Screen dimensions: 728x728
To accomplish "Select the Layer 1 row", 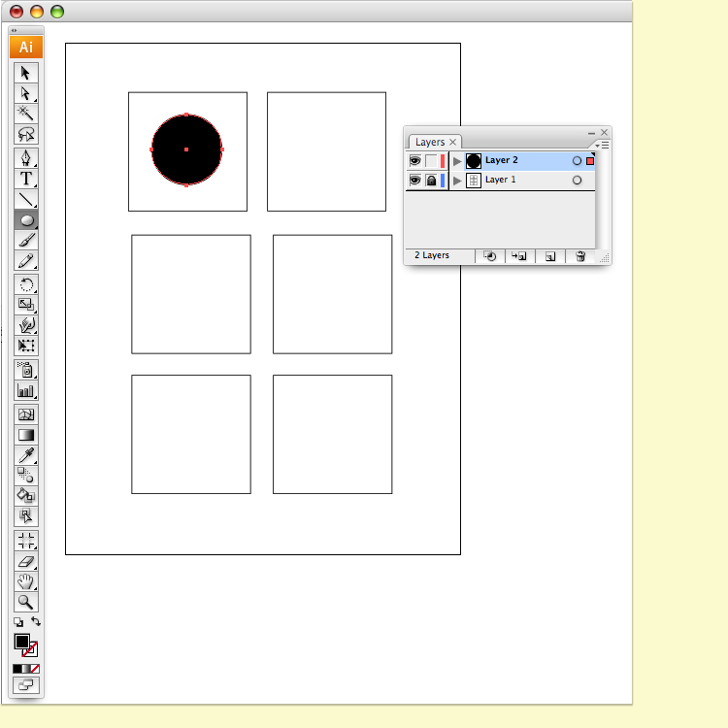I will pos(524,181).
